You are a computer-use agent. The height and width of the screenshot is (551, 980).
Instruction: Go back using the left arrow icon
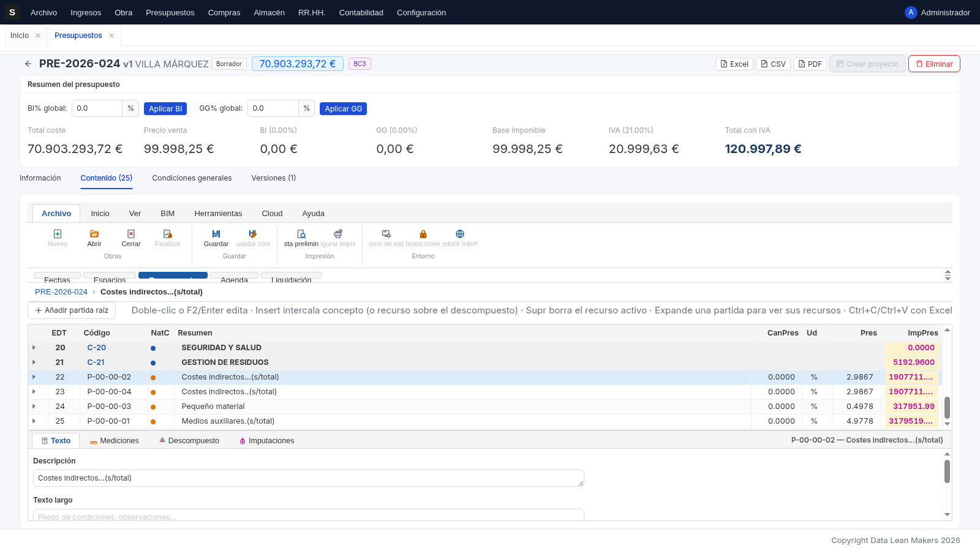(28, 64)
